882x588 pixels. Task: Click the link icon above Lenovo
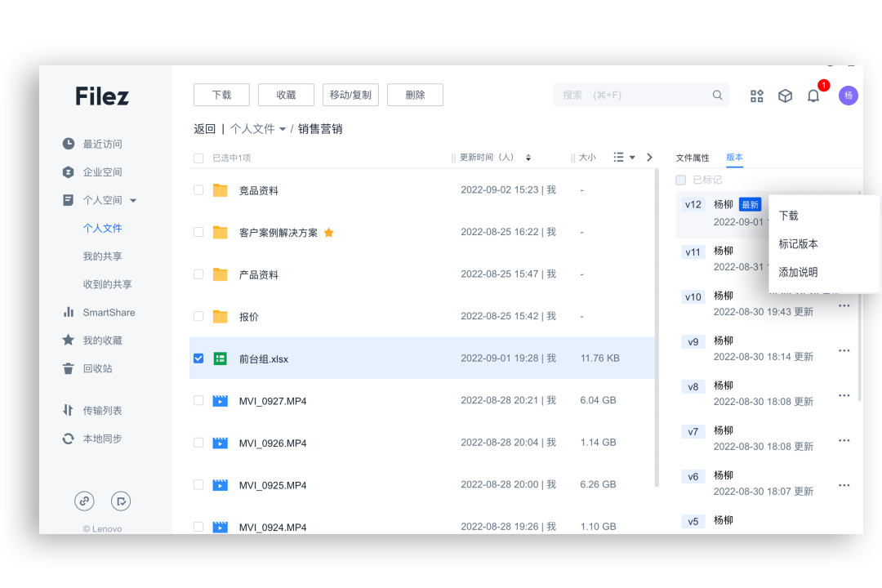(84, 501)
